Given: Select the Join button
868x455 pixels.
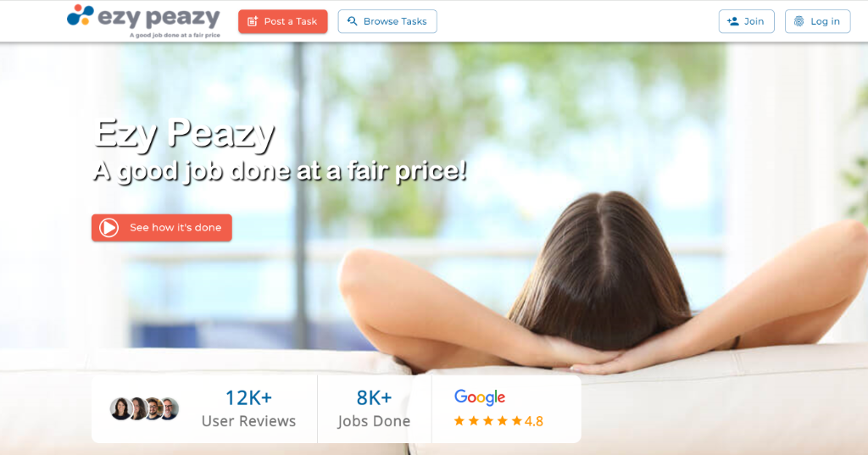Looking at the screenshot, I should point(746,21).
